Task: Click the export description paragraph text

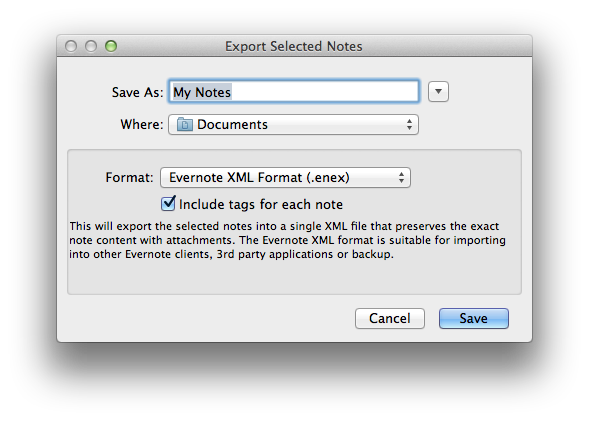Action: tap(287, 240)
